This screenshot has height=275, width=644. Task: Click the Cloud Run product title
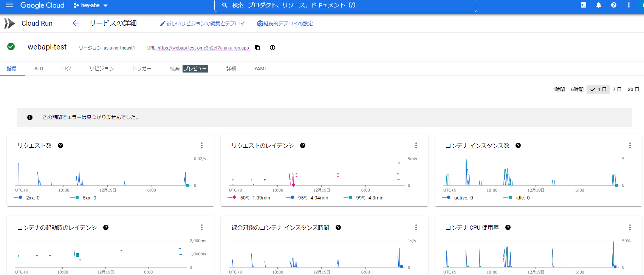(x=37, y=23)
